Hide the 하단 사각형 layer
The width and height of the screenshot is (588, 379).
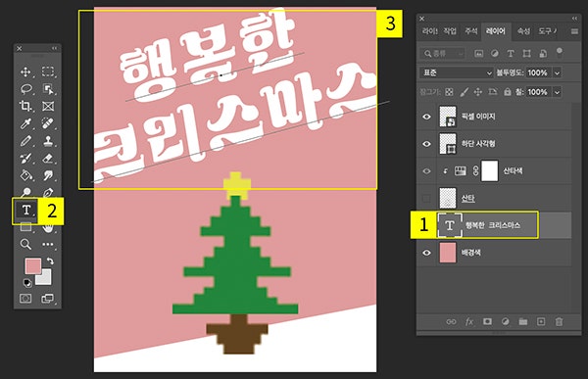[x=426, y=144]
